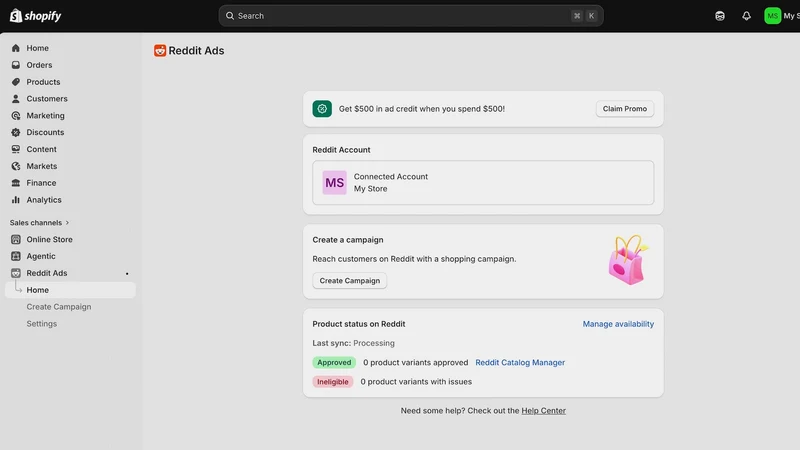Open Reddit Catalog Manager link

(x=520, y=362)
